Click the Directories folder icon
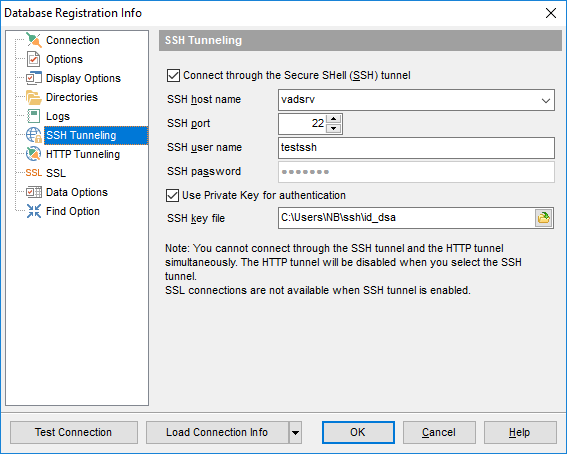This screenshot has height=454, width=567. 34,97
